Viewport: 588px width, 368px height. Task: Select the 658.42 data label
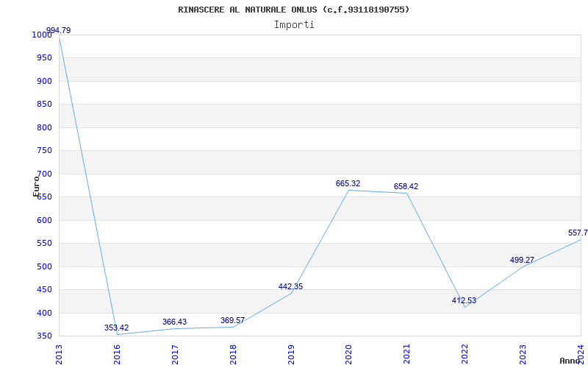point(406,186)
